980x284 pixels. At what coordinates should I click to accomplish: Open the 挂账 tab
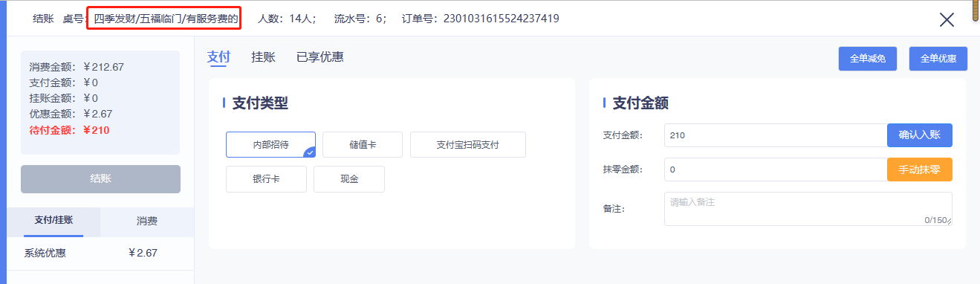[263, 57]
